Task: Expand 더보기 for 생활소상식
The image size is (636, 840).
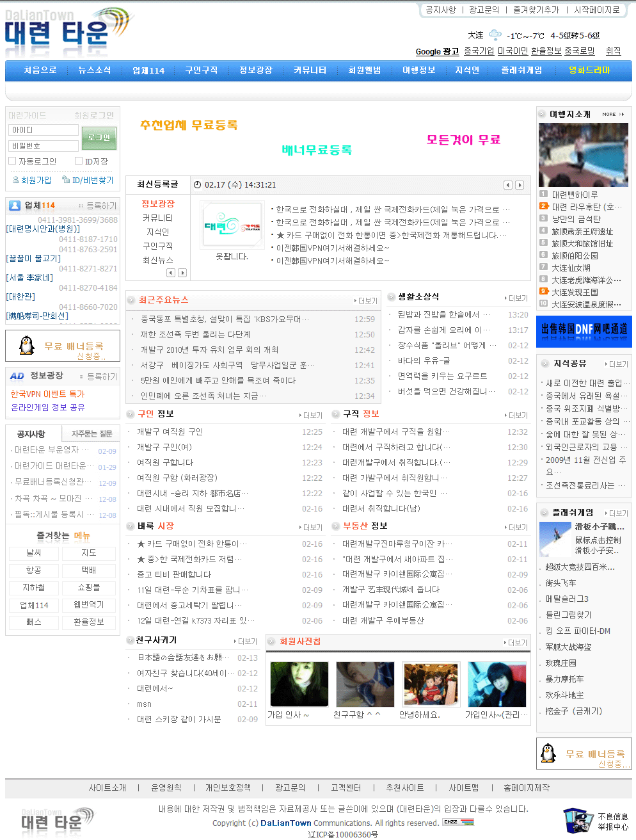Action: (516, 298)
